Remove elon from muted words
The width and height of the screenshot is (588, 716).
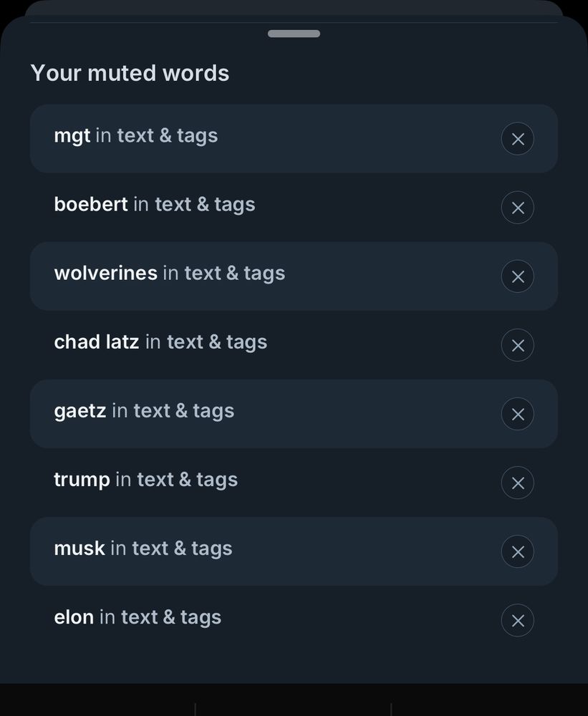pyautogui.click(x=517, y=621)
